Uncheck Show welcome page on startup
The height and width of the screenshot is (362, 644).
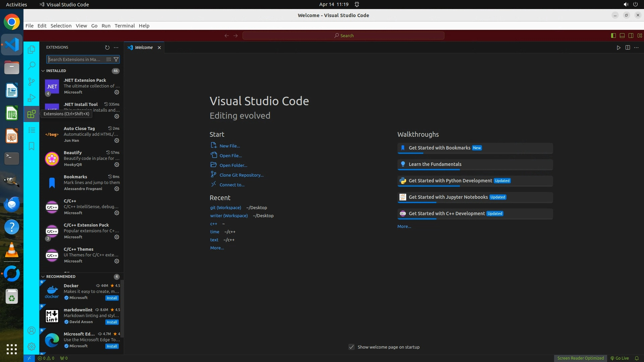(351, 347)
